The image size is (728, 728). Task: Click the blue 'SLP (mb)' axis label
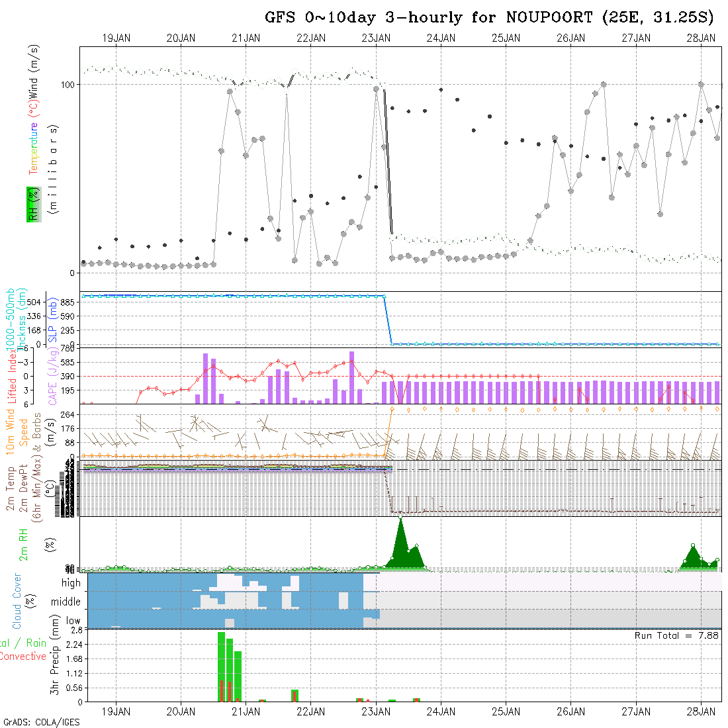[x=52, y=320]
